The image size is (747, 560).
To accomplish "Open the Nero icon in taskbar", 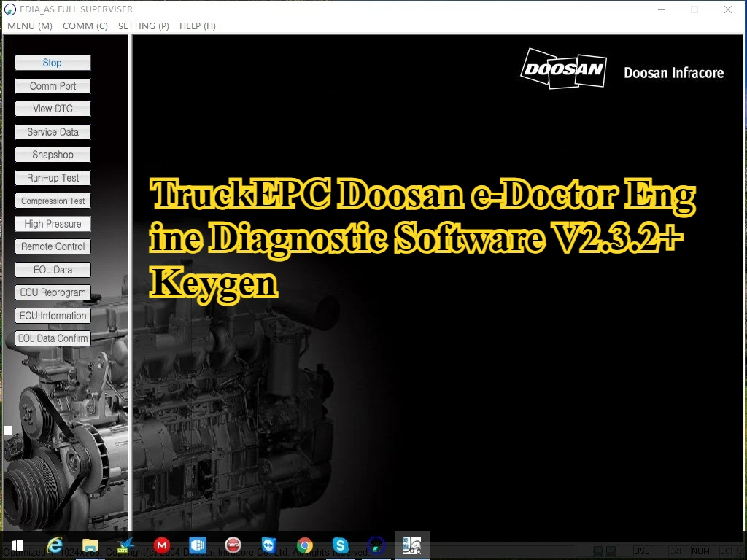I will pyautogui.click(x=233, y=545).
